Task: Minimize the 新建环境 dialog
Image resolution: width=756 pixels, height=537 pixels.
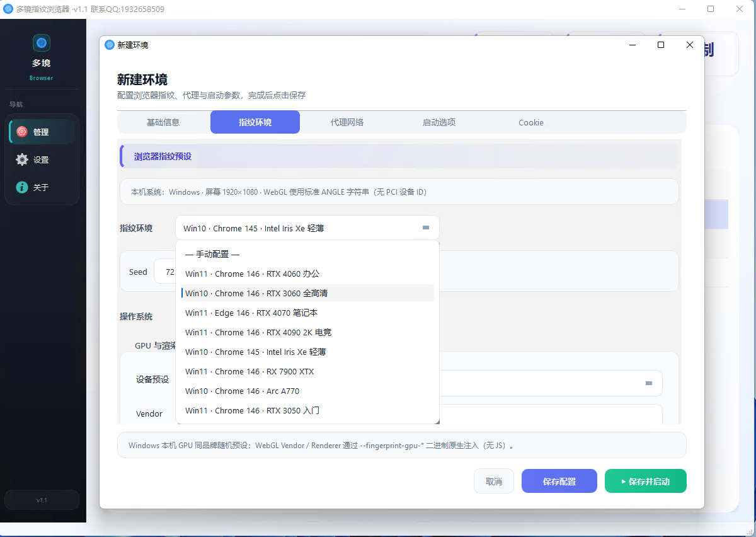Action: pyautogui.click(x=632, y=45)
